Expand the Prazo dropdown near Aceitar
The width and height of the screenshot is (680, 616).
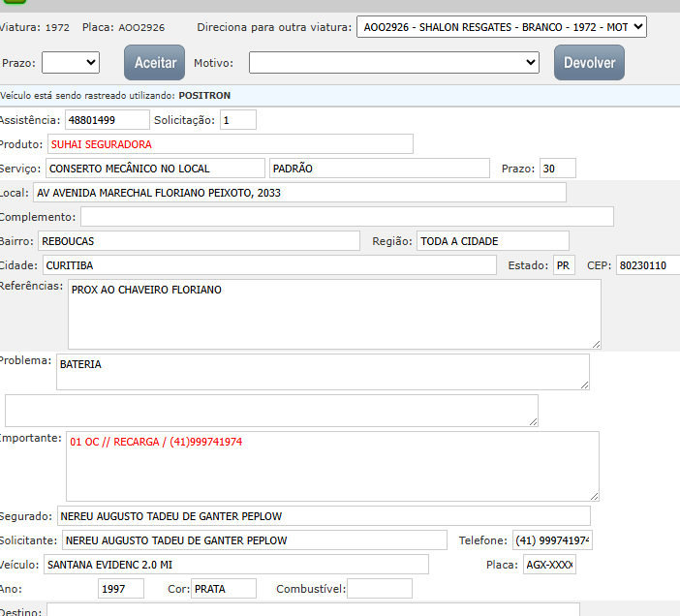click(71, 63)
